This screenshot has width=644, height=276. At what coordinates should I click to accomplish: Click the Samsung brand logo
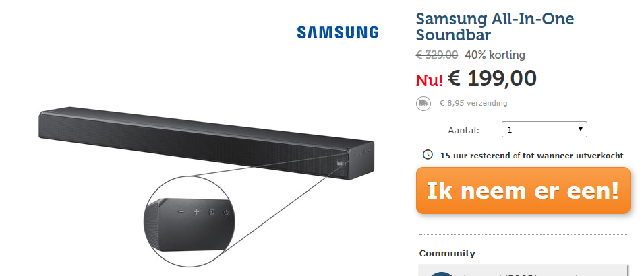click(x=338, y=32)
